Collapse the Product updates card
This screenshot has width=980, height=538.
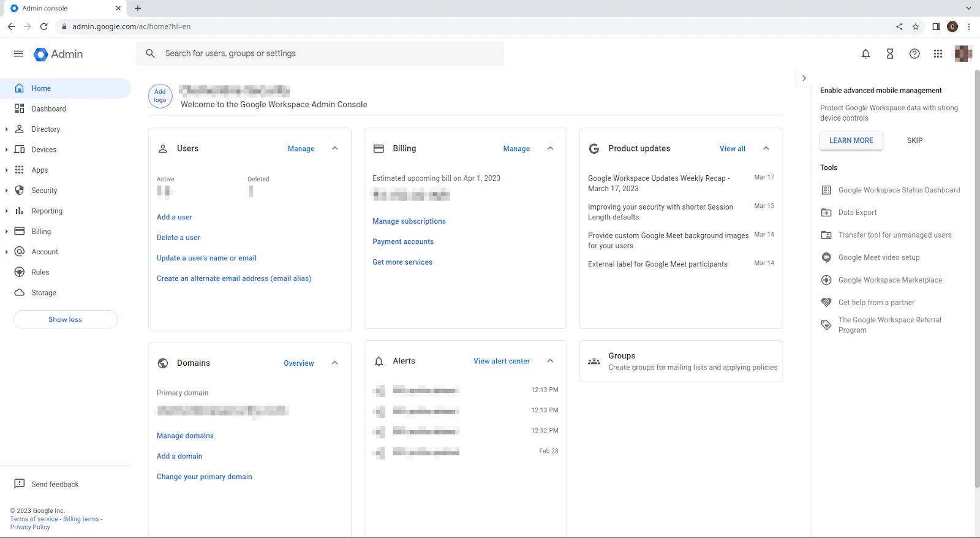click(766, 148)
